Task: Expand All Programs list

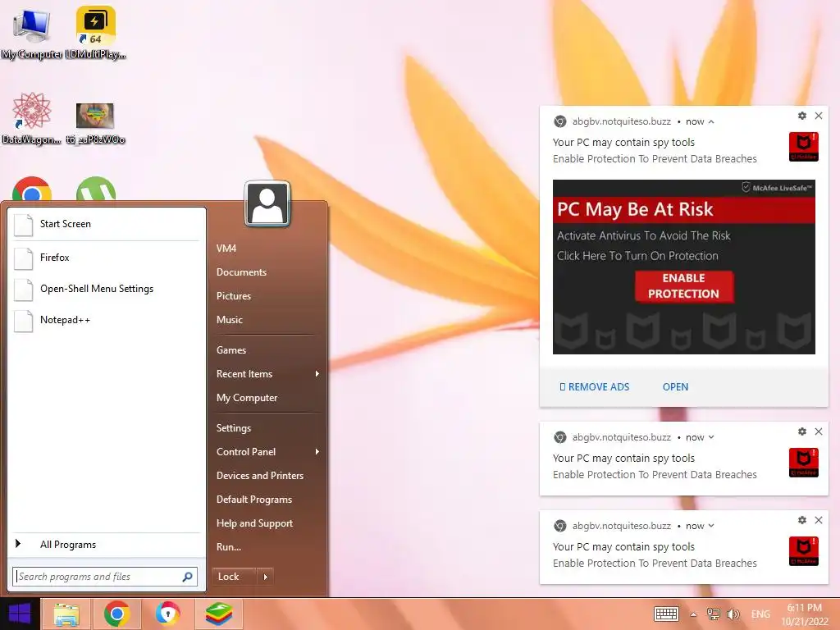Action: point(106,545)
